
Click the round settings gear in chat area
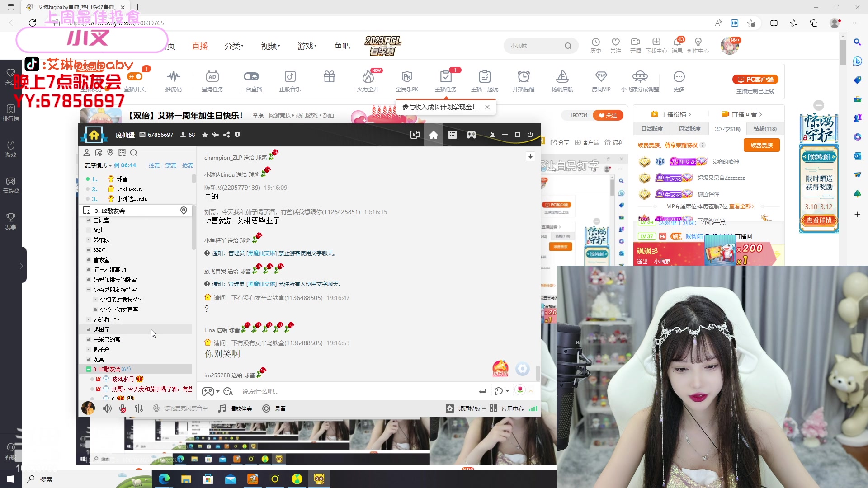[x=523, y=369]
